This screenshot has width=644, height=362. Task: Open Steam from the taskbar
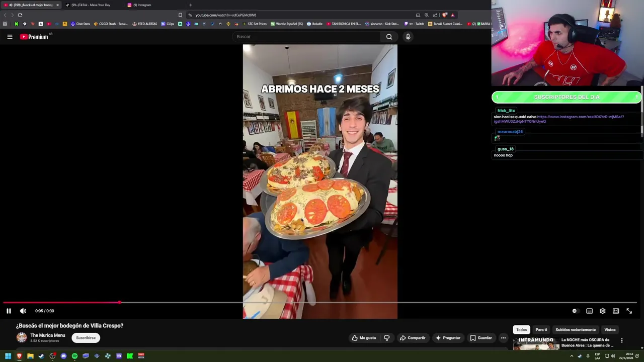point(41,356)
